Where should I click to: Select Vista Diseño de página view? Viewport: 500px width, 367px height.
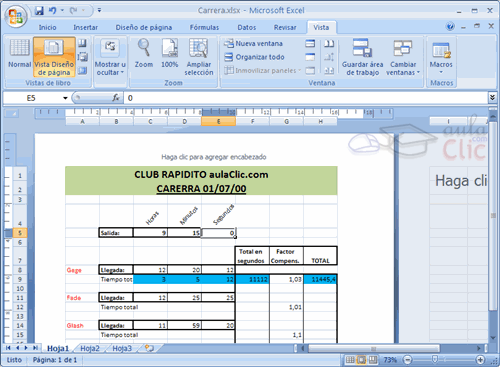pos(54,57)
